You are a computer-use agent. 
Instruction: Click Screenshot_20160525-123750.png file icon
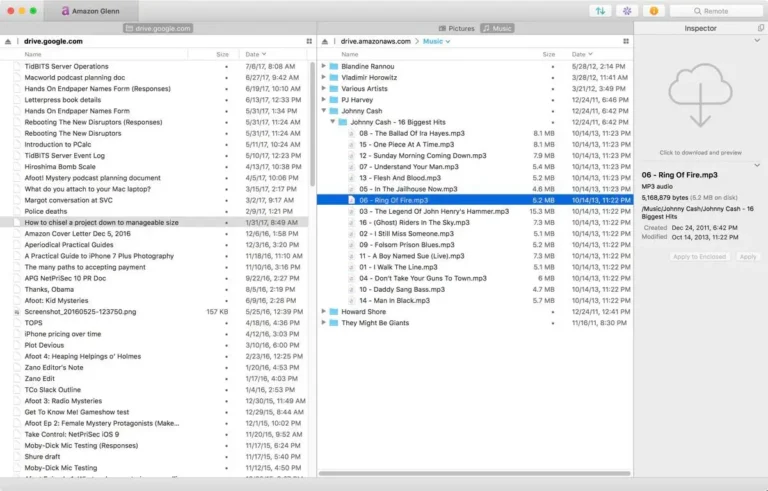[x=17, y=312]
